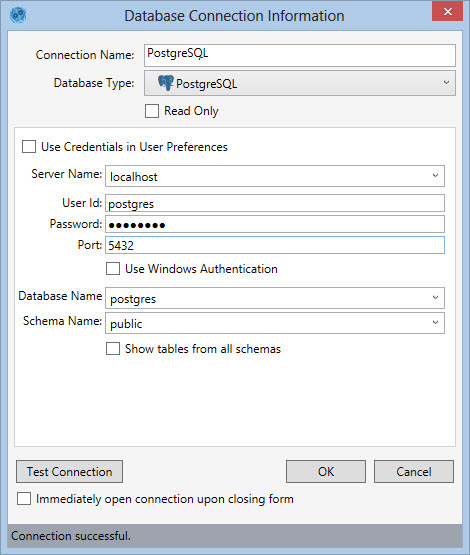Screen dimensions: 470x555
Task: Click the Port field showing 5432
Action: point(275,245)
